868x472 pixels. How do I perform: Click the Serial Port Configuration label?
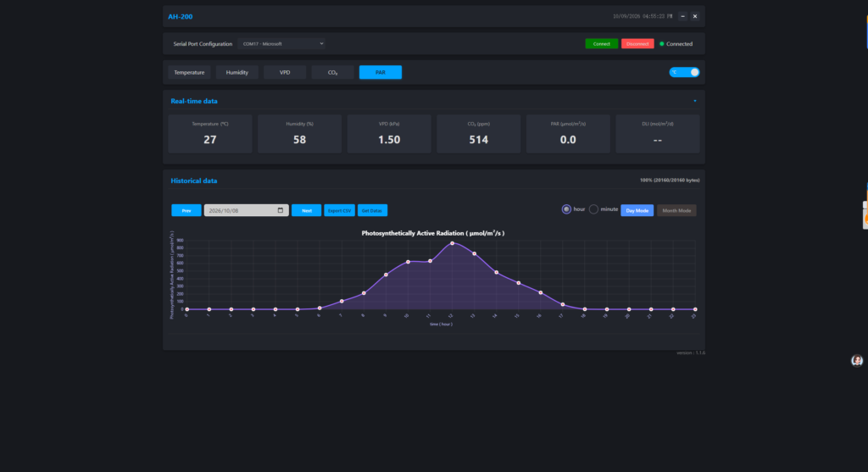(x=203, y=44)
